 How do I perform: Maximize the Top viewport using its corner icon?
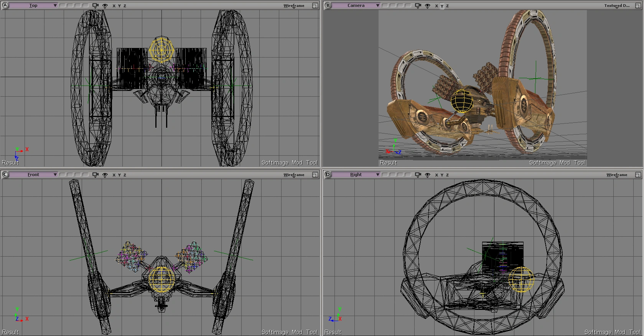coord(315,6)
